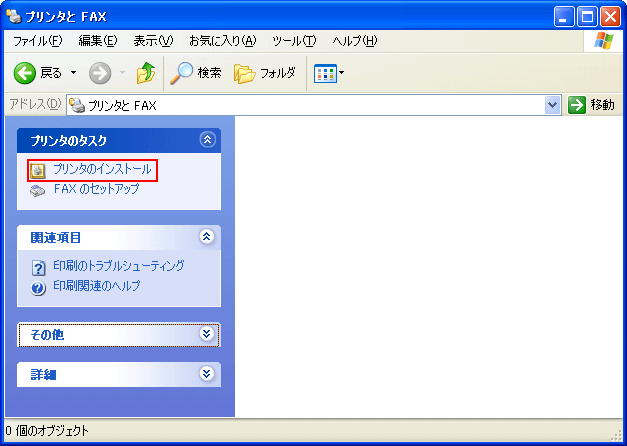Expand the address bar dropdown arrow
Viewport: 627px width, 446px height.
point(553,105)
